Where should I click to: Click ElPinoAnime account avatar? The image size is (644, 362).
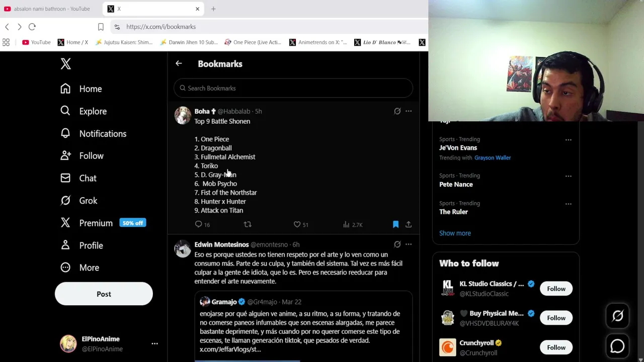pos(68,344)
